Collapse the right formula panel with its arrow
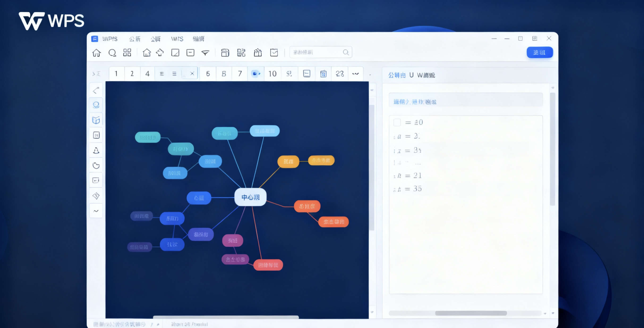This screenshot has width=644, height=328. point(553,87)
